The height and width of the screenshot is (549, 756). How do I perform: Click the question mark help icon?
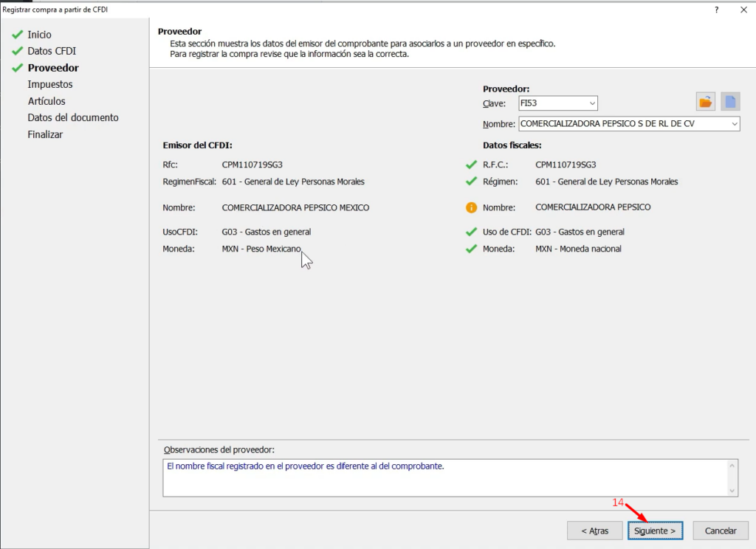tap(716, 10)
